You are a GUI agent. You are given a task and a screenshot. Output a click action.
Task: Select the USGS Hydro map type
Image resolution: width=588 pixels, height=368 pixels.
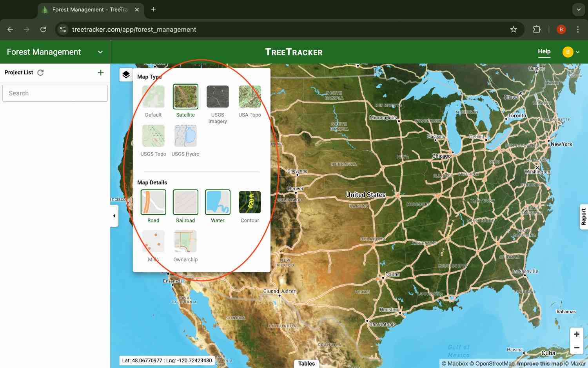click(x=185, y=135)
